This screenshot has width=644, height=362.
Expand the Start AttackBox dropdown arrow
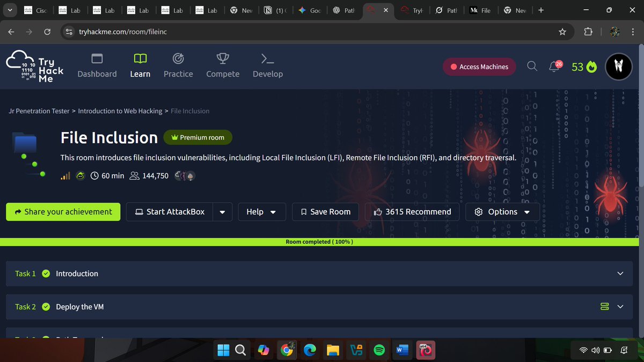point(222,212)
